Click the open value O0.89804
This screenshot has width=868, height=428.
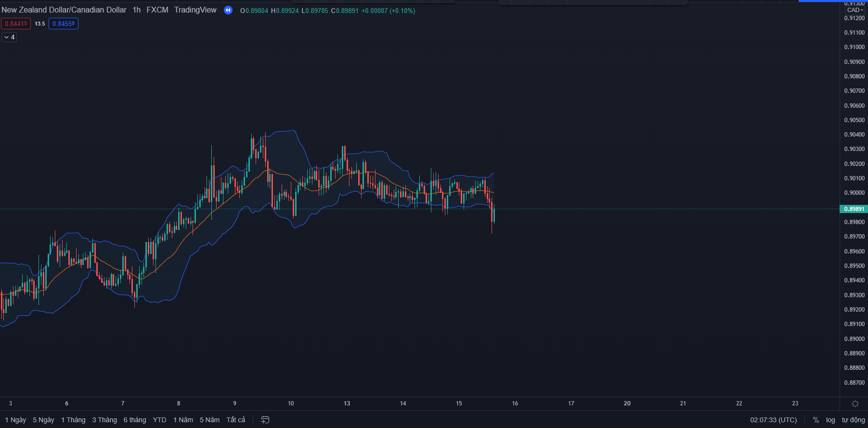click(x=254, y=11)
